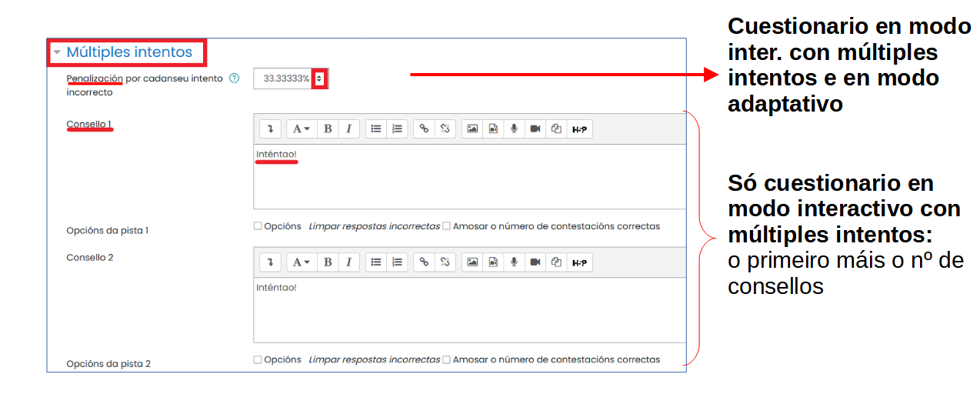This screenshot has height=414, width=980.
Task: Record audio in Consello 1 editor
Action: [x=514, y=129]
